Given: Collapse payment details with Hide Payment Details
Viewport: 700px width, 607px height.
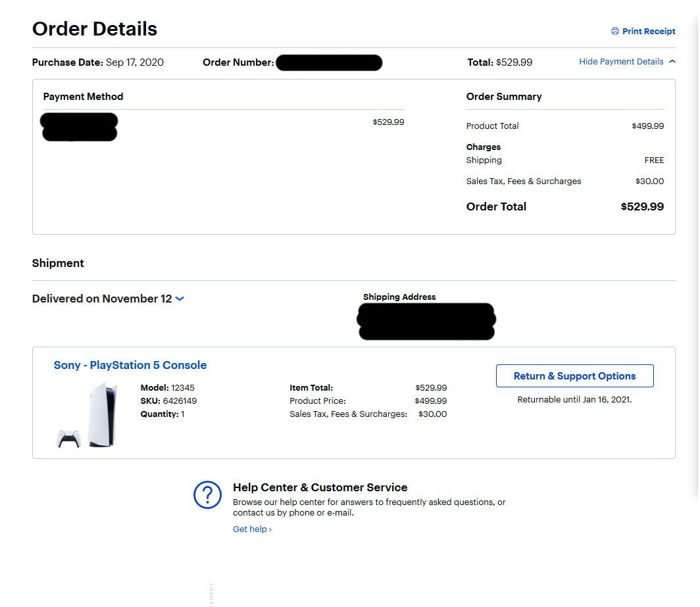Looking at the screenshot, I should [x=621, y=62].
